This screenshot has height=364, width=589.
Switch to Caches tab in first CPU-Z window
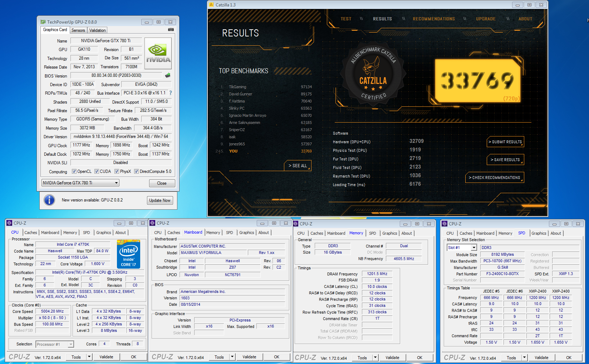[31, 233]
